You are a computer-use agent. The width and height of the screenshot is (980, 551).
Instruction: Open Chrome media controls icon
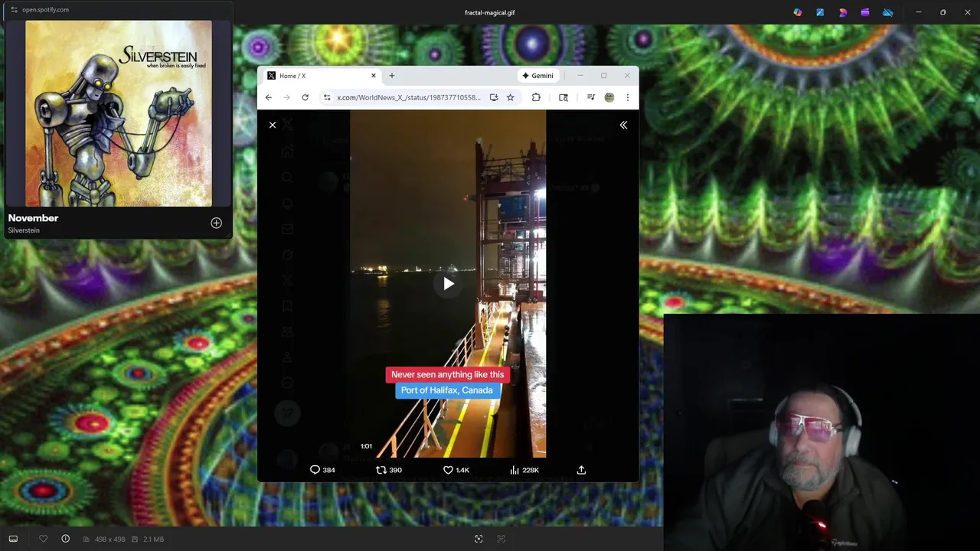(591, 97)
